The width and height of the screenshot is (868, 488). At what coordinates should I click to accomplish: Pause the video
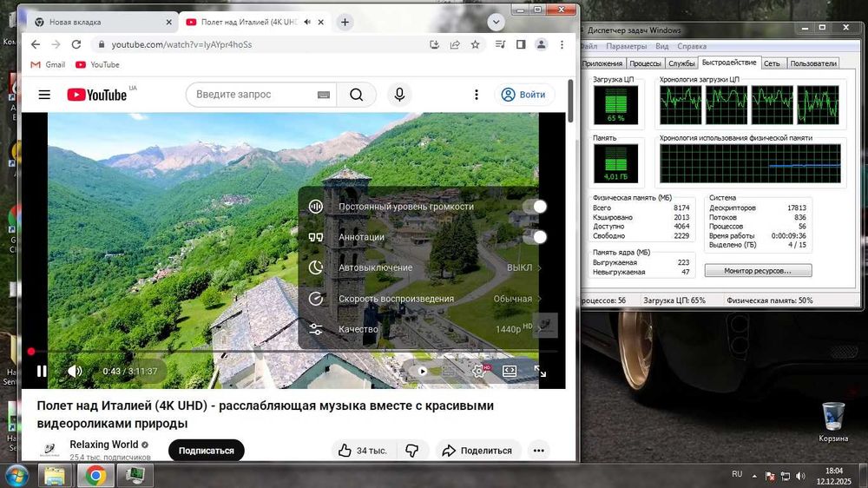[x=42, y=371]
